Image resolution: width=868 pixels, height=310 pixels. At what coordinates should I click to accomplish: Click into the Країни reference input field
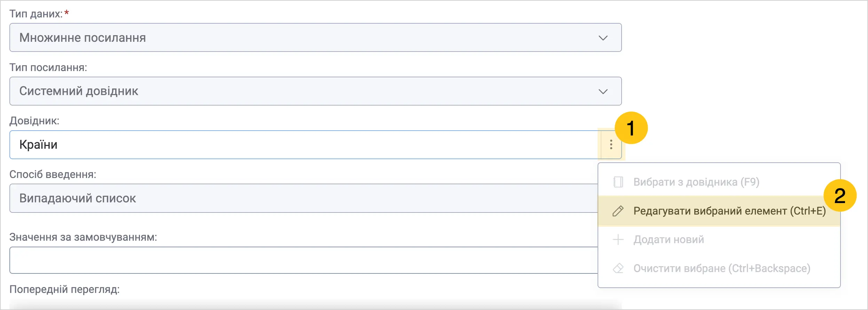click(x=305, y=145)
